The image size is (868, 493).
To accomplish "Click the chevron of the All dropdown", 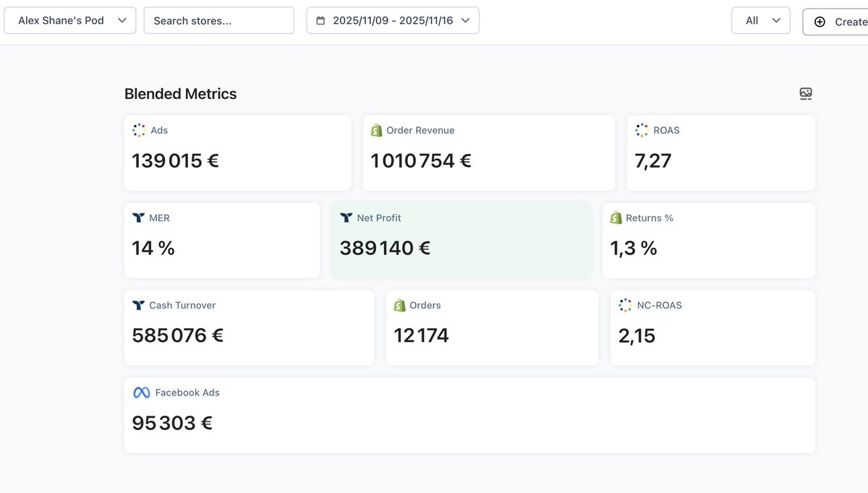I will point(776,20).
